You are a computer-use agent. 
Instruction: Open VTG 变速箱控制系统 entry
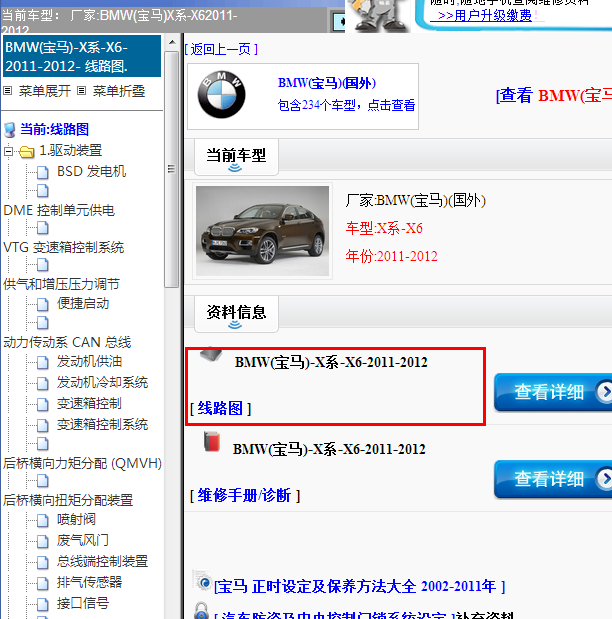pyautogui.click(x=64, y=247)
